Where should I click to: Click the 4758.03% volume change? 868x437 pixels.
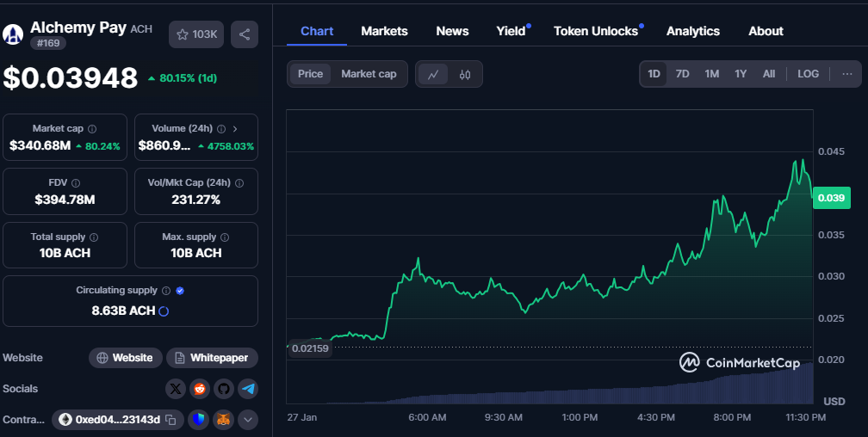click(x=226, y=146)
